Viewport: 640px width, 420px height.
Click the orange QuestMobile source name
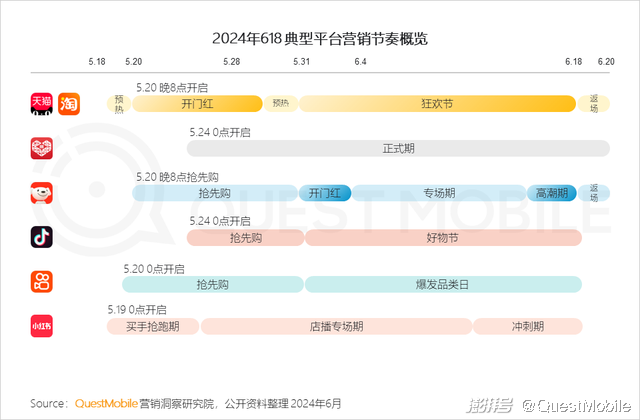[106, 404]
